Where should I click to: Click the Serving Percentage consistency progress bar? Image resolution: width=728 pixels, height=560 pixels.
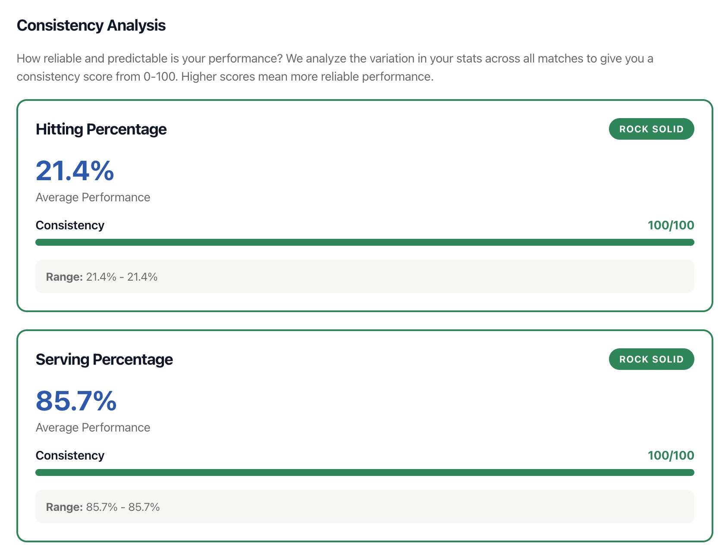(364, 472)
